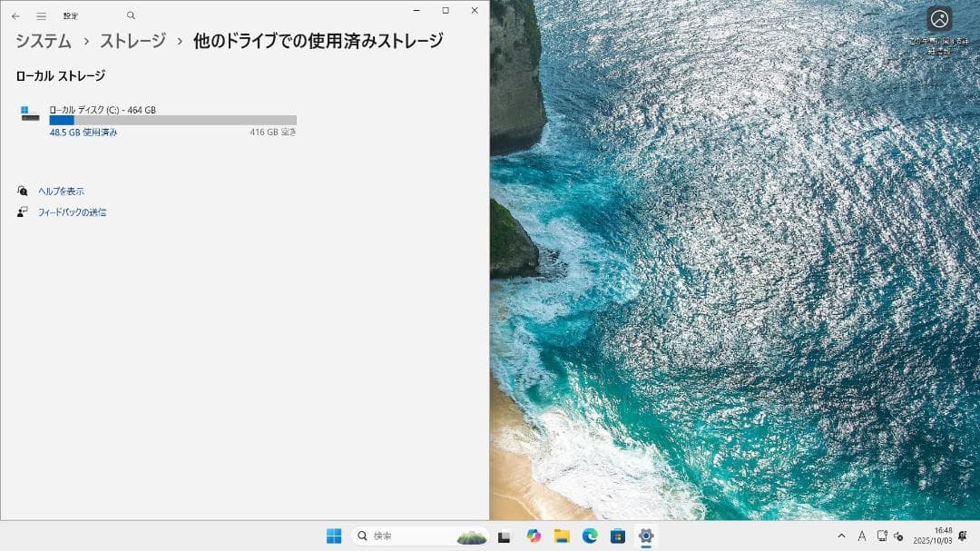This screenshot has height=551, width=980.
Task: Open File Explorer from the taskbar
Action: coord(562,536)
